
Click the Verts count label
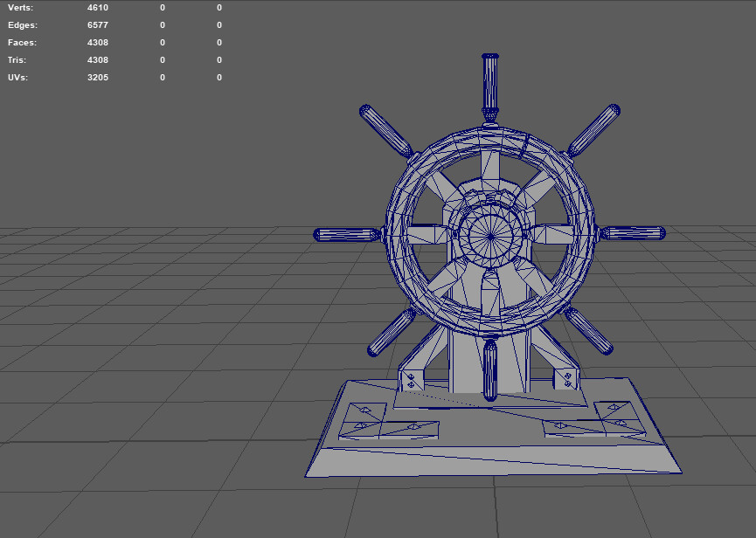19,7
